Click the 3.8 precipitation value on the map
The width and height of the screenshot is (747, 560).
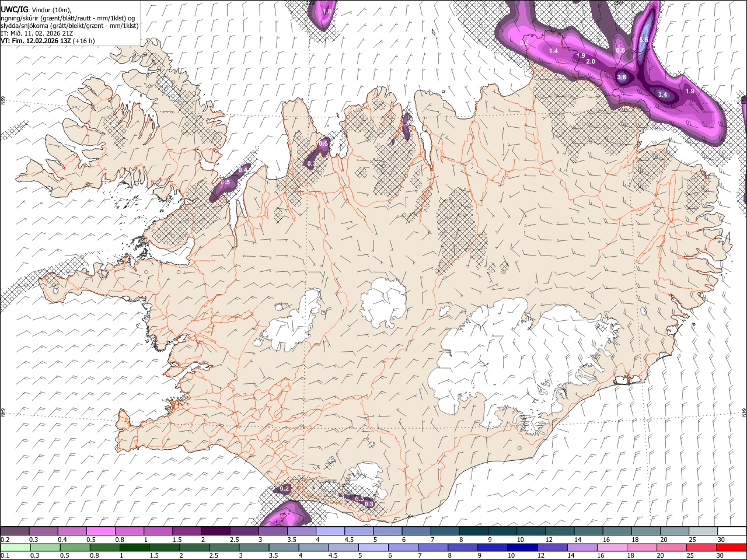coord(622,77)
